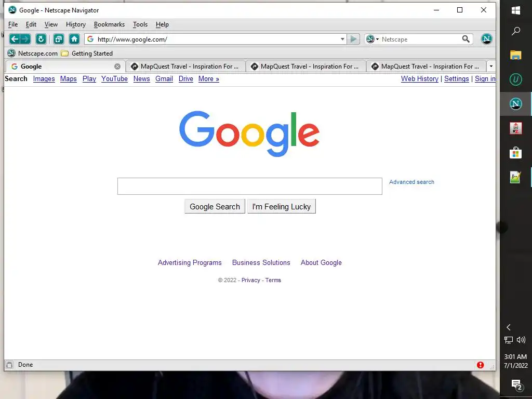The image size is (532, 399).
Task: Click the page icon left of Done
Action: click(x=9, y=365)
